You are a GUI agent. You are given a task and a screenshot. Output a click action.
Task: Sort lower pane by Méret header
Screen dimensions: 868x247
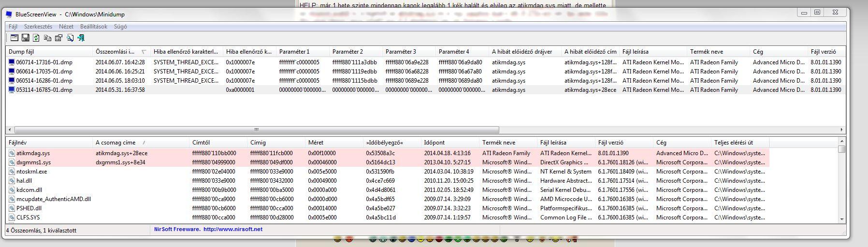tap(334, 143)
